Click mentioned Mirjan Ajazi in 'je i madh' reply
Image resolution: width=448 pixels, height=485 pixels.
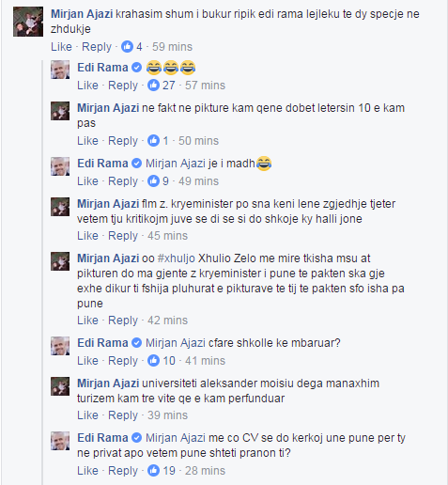click(176, 164)
